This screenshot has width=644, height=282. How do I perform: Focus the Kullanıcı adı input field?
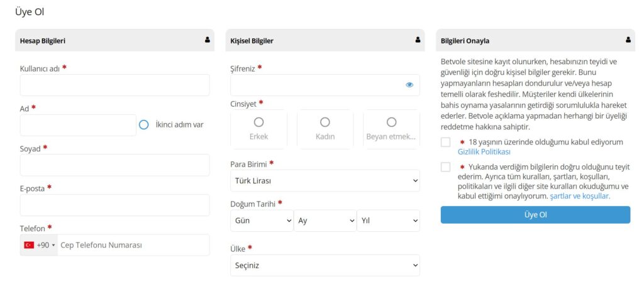point(114,85)
